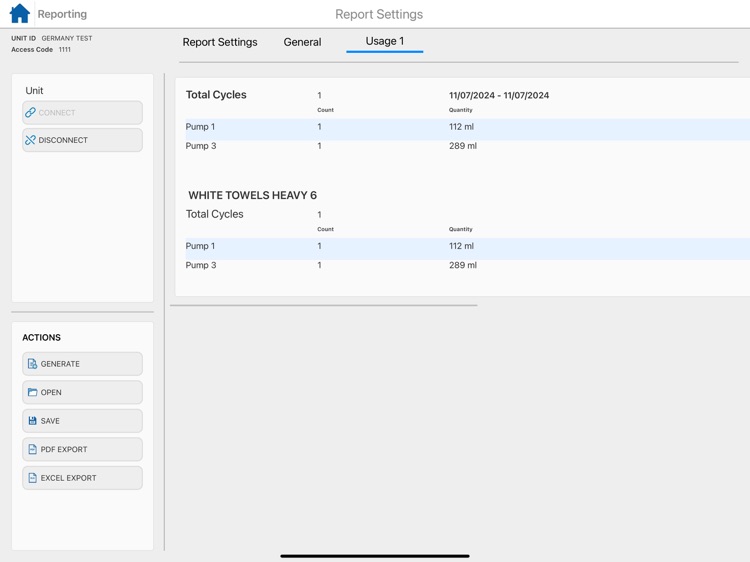Viewport: 750px width, 562px height.
Task: Open the General tab
Action: coord(302,42)
